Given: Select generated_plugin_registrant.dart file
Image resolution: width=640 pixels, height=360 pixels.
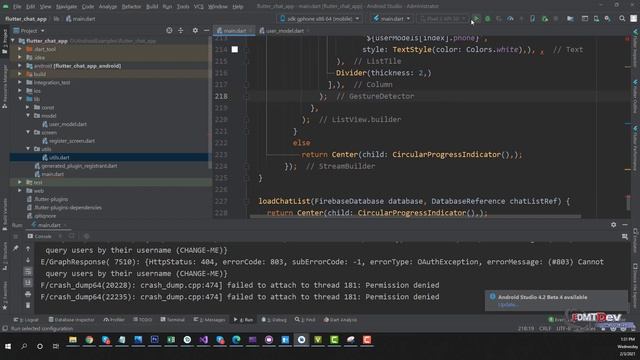Looking at the screenshot, I should [x=76, y=166].
